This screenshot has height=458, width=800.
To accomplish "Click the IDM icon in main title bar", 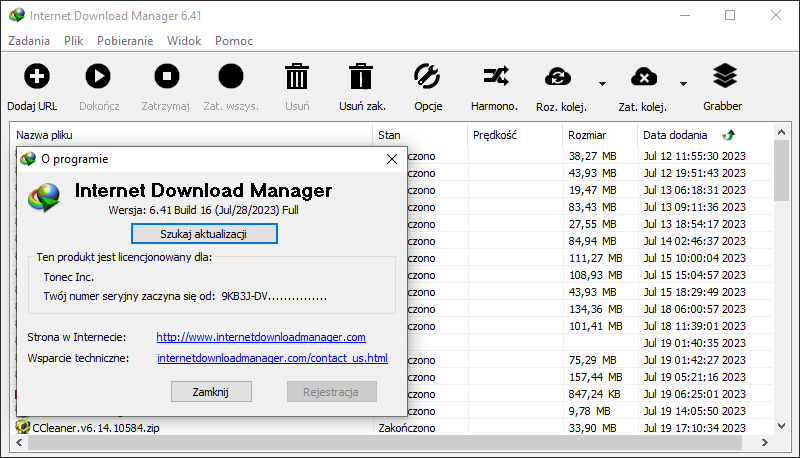I will [17, 15].
